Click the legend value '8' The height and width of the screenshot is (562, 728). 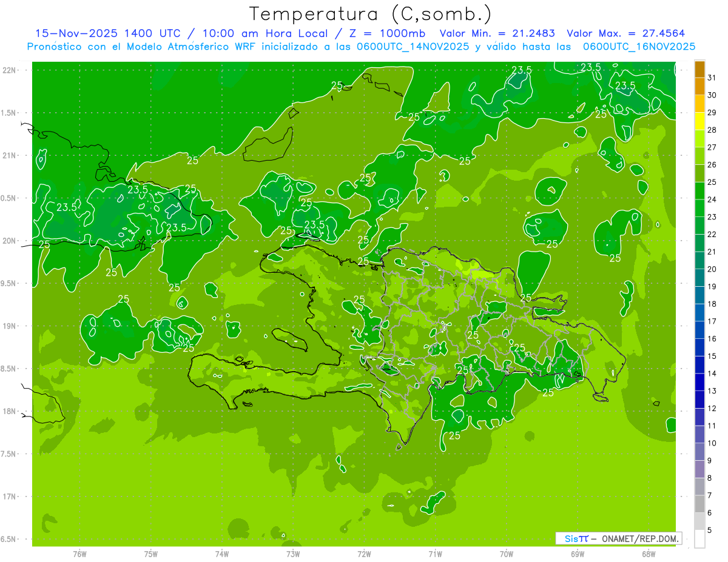710,478
